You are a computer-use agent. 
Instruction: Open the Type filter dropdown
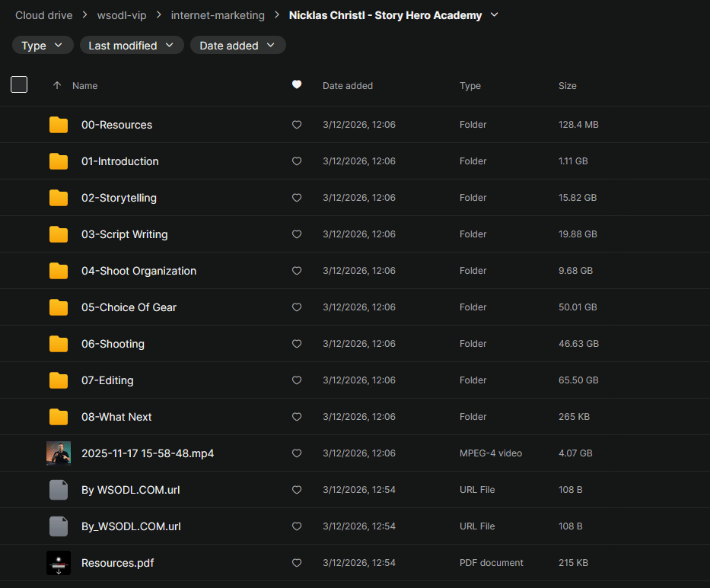pyautogui.click(x=43, y=46)
